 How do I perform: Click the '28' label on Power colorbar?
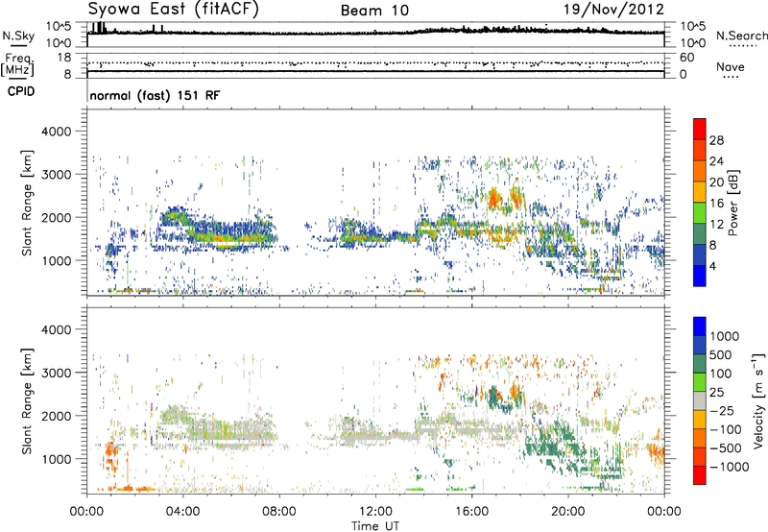[716, 140]
